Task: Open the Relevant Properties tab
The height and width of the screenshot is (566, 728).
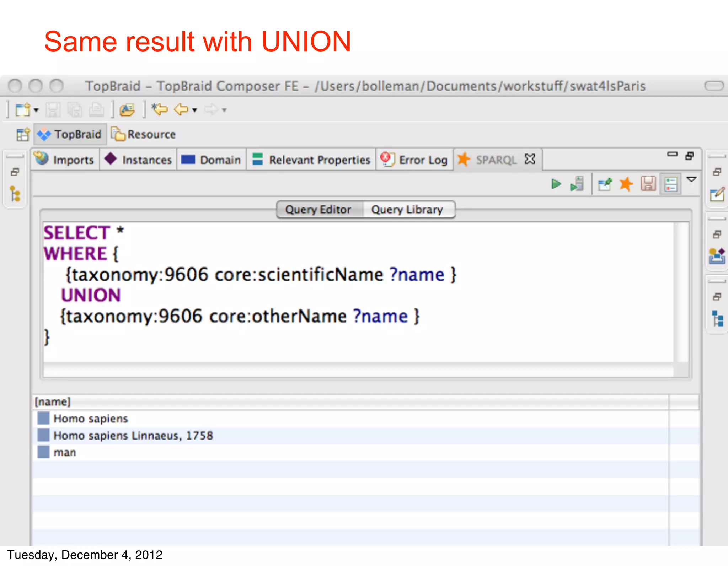Action: coord(311,160)
